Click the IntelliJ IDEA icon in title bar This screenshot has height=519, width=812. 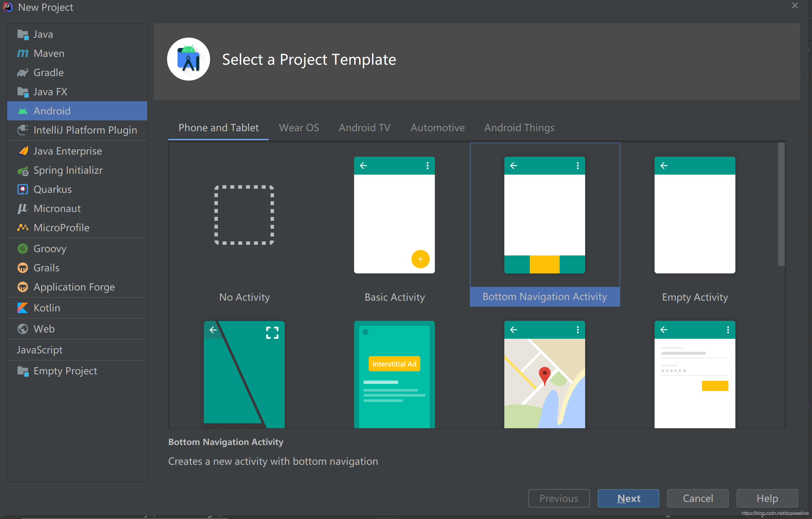point(7,7)
